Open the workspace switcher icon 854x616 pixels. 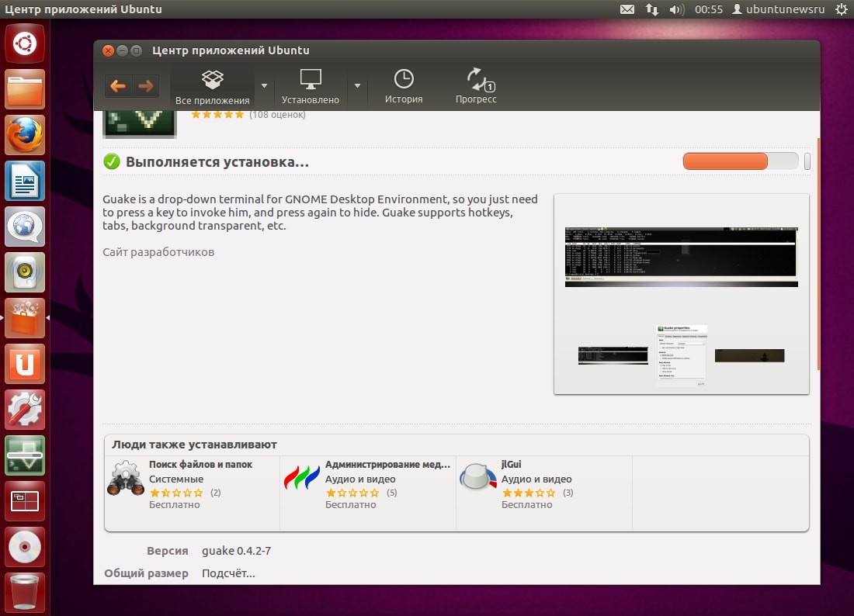tap(25, 500)
